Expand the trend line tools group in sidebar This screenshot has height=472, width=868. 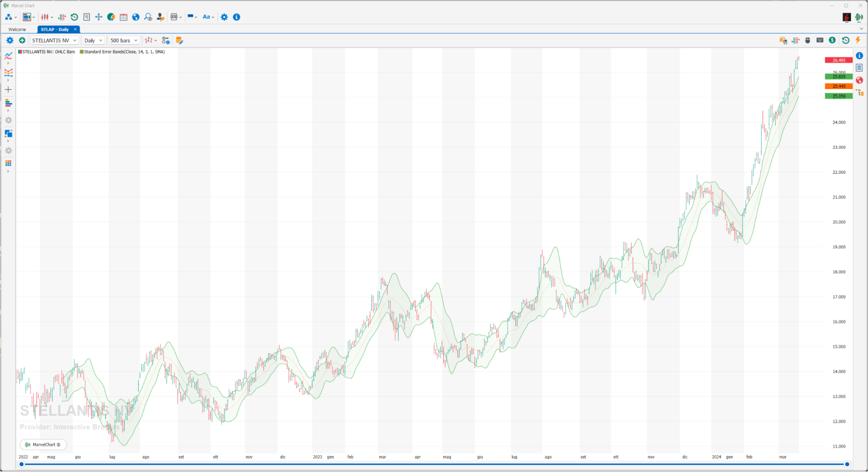tap(8, 63)
